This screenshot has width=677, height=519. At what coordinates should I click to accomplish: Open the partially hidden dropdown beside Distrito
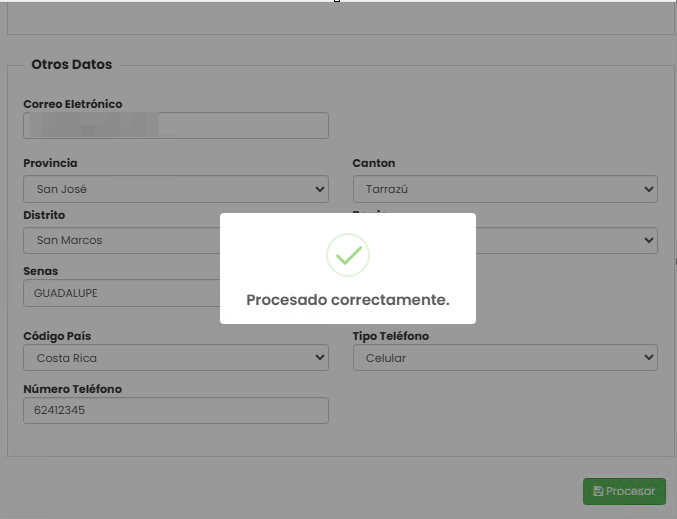pyautogui.click(x=566, y=240)
